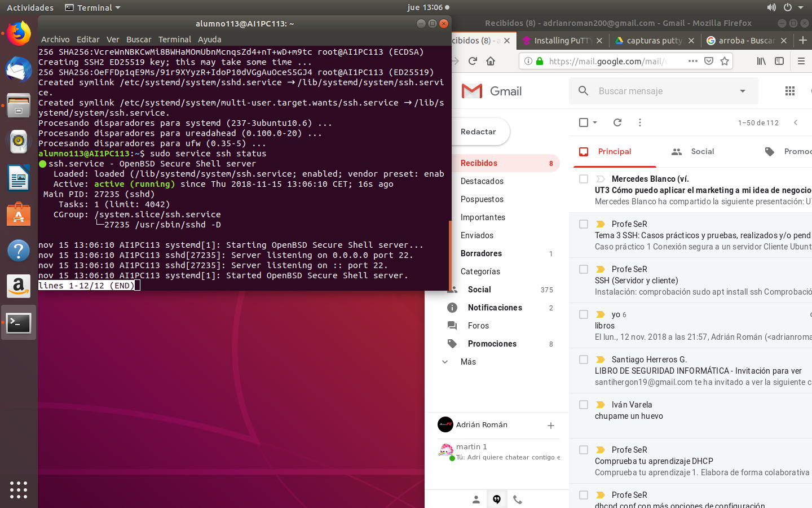Open Firefox hamburger menu
The image size is (812, 508).
[801, 61]
